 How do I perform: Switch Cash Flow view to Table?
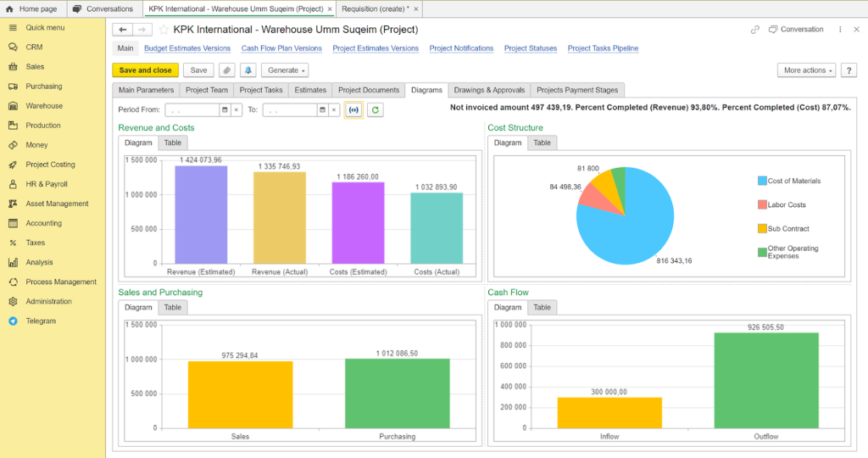[542, 307]
